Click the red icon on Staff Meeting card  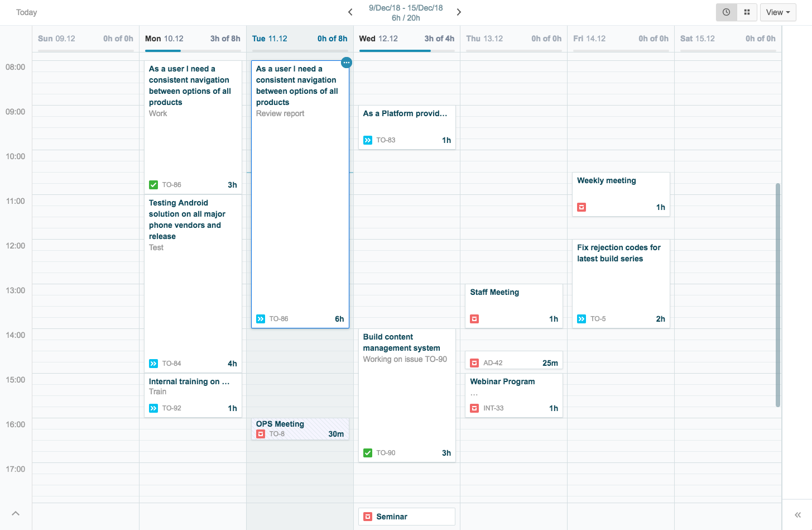(x=474, y=319)
